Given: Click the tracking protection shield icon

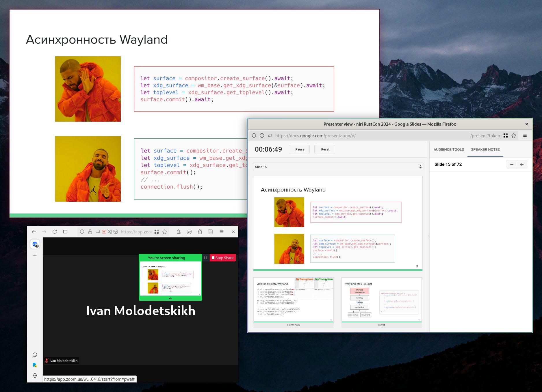Looking at the screenshot, I should (x=82, y=231).
